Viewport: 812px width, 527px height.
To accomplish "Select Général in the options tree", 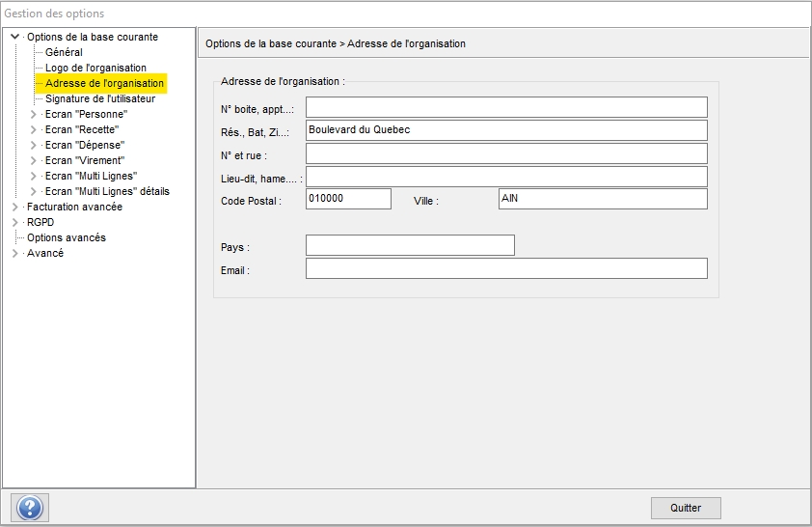I will pos(64,52).
